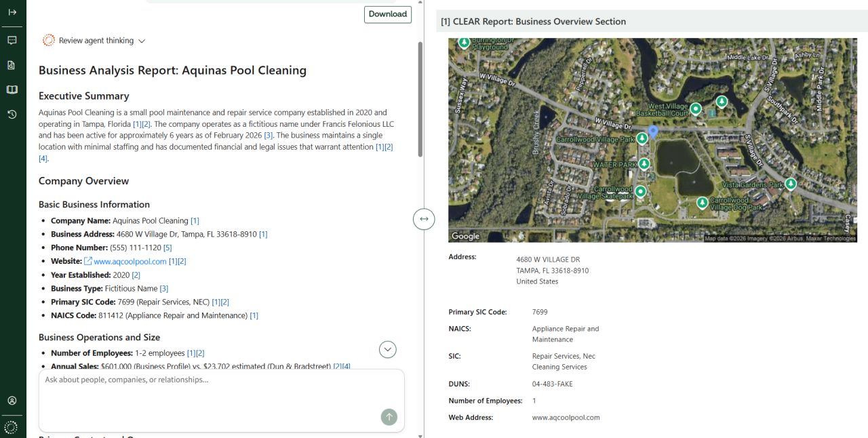Open the www.aqcoolpool.com website link

point(130,261)
